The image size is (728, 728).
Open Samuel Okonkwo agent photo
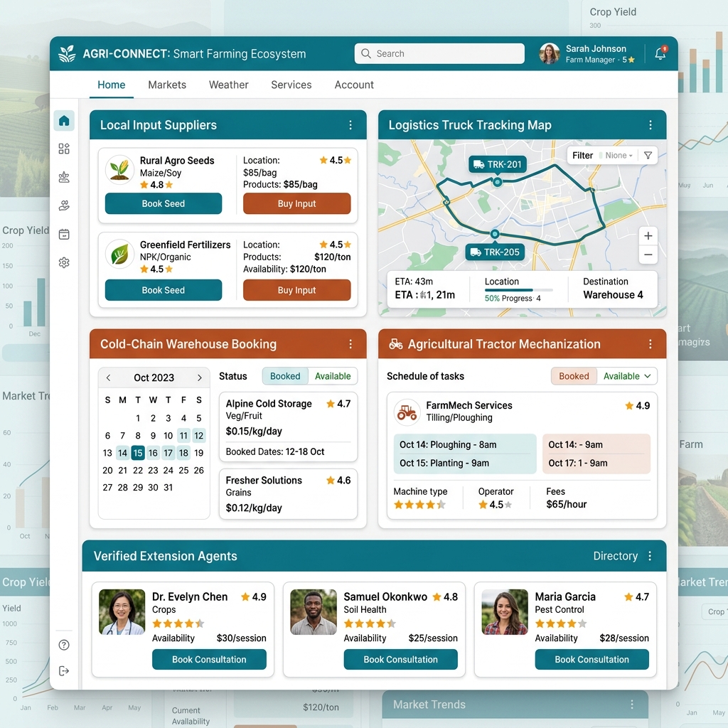click(314, 612)
